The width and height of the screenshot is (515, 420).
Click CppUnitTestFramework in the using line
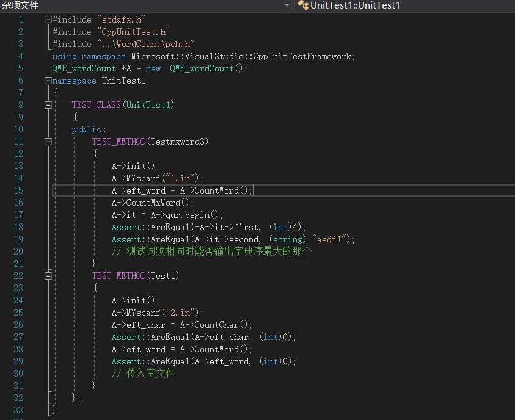[302, 56]
